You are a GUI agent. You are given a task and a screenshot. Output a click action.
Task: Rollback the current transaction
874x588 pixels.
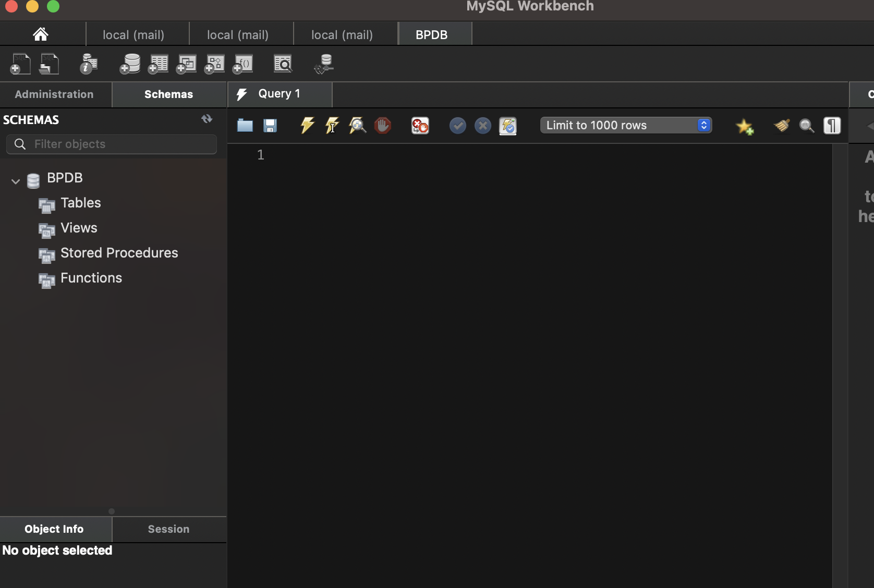483,126
